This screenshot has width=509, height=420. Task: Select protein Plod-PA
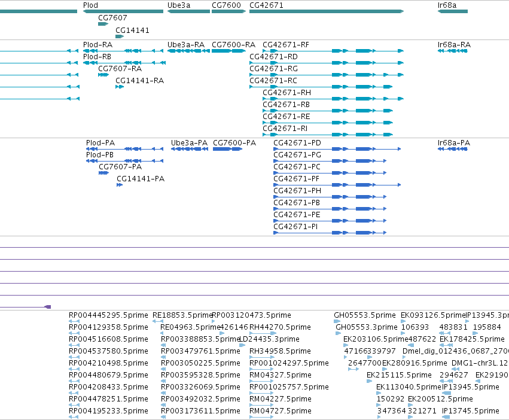pyautogui.click(x=124, y=149)
